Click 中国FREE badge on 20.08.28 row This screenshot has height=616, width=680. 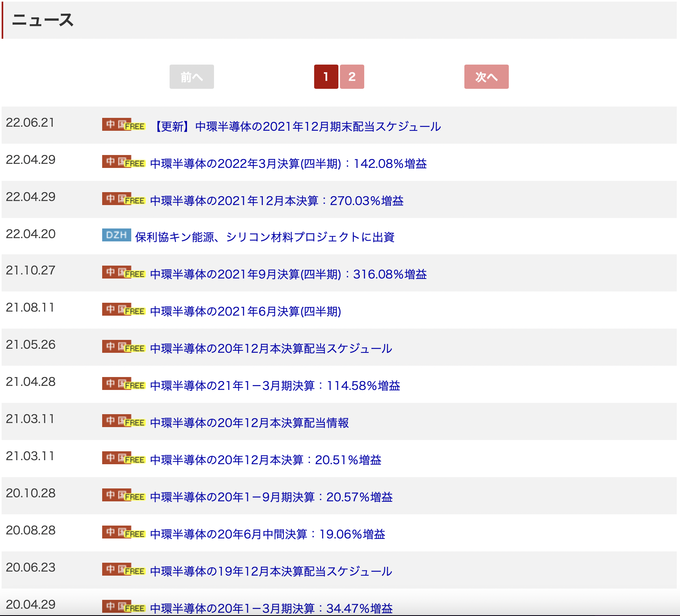124,532
